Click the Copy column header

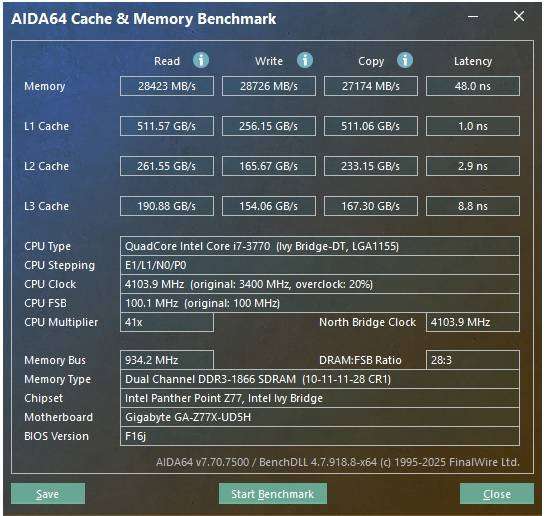(371, 62)
